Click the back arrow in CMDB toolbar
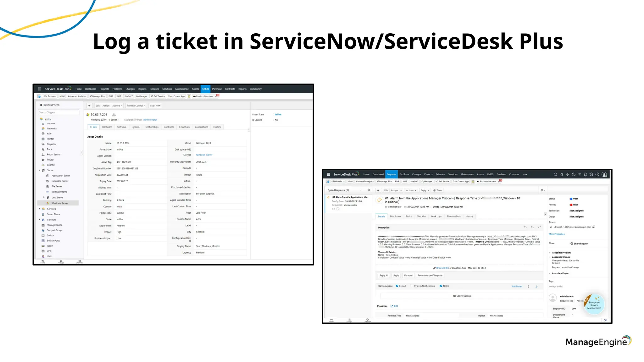This screenshot has height=362, width=644. [x=90, y=106]
